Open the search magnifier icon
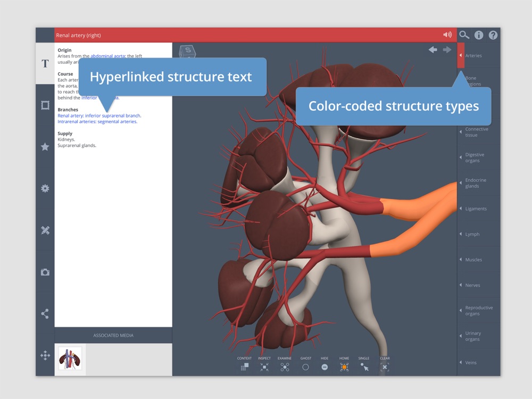 (464, 35)
